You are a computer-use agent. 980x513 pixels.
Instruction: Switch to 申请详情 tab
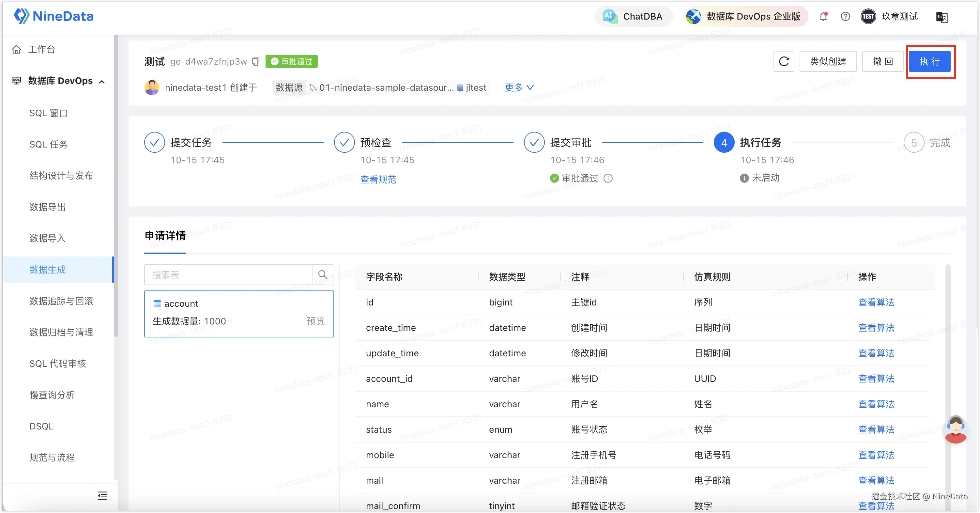(x=165, y=236)
